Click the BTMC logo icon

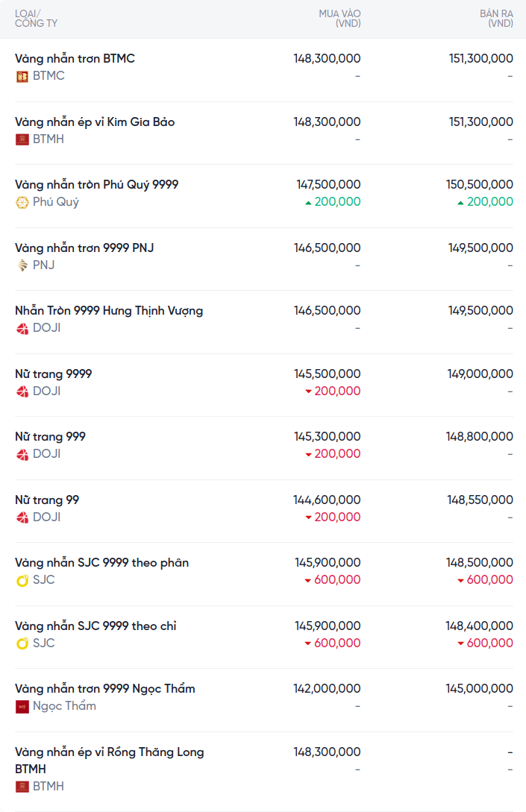click(x=22, y=76)
